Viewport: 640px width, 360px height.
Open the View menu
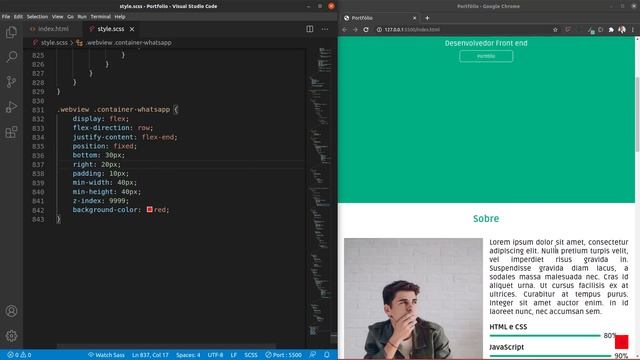(58, 17)
